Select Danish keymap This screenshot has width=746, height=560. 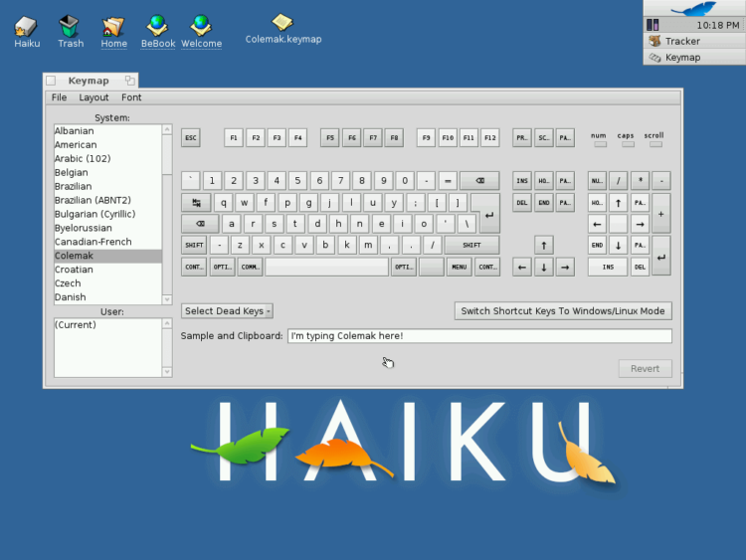pos(108,296)
